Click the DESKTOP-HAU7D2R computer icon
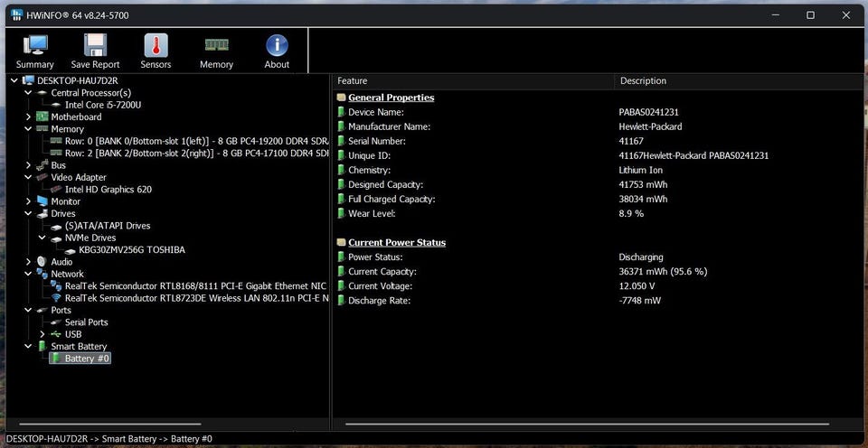The height and width of the screenshot is (448, 868). click(x=28, y=80)
